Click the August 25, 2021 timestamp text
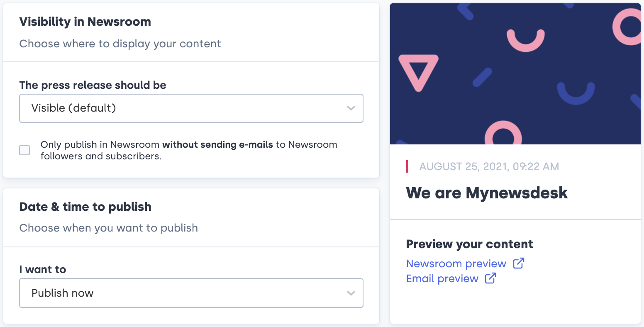The width and height of the screenshot is (644, 327). point(489,167)
